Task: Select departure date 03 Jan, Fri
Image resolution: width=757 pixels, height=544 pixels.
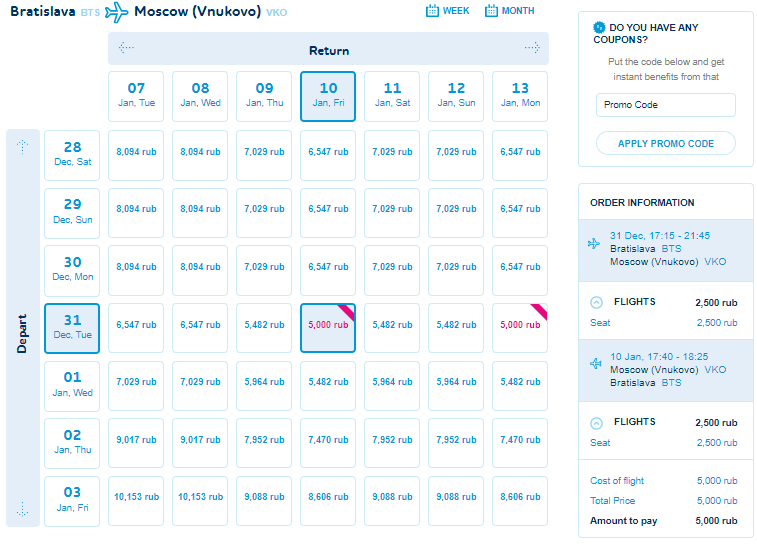Action: [x=72, y=501]
